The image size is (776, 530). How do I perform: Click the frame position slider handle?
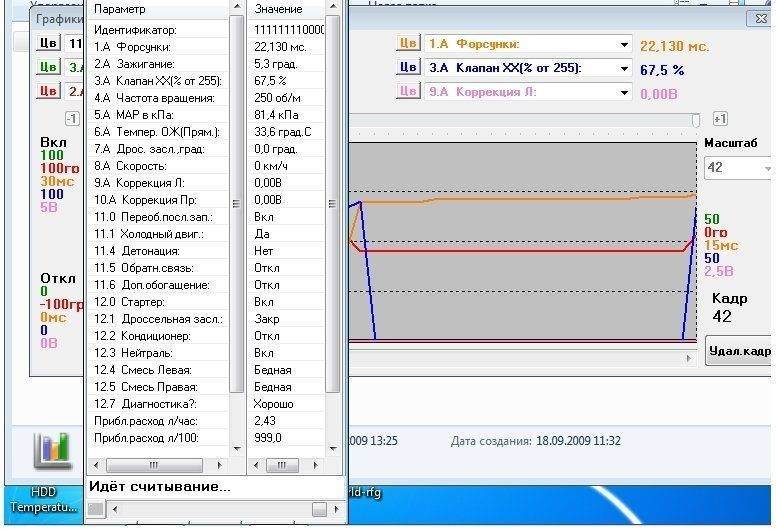[x=697, y=119]
